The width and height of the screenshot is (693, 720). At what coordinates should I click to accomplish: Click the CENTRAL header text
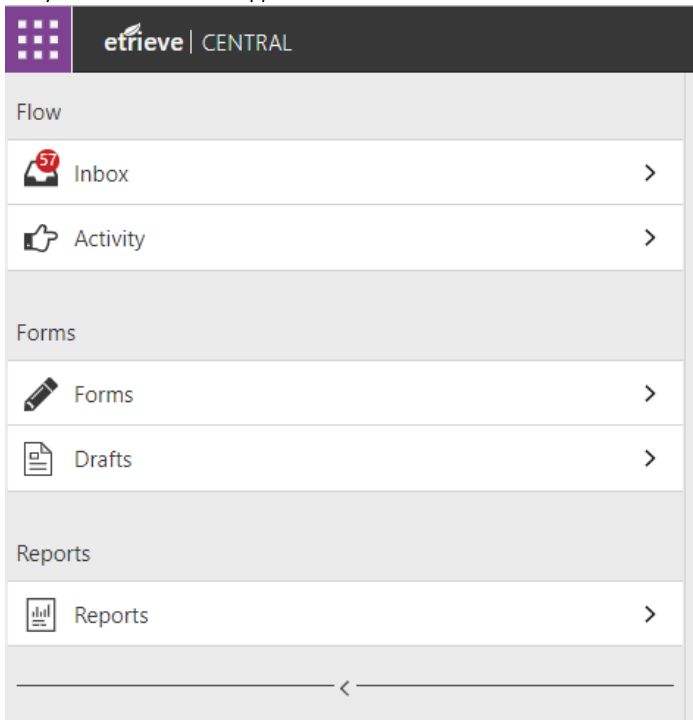(247, 43)
